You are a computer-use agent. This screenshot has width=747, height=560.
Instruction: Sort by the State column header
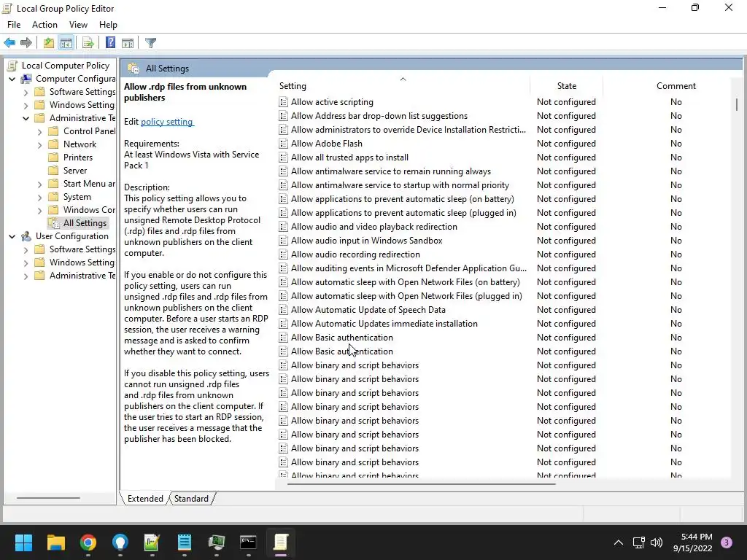click(566, 86)
